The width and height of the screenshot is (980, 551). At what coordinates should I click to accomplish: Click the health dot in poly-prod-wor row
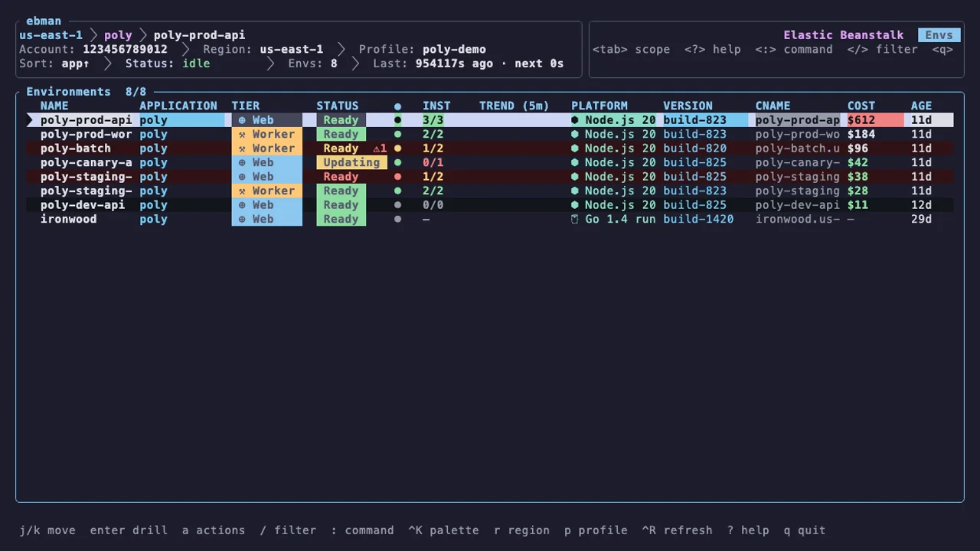click(x=397, y=134)
